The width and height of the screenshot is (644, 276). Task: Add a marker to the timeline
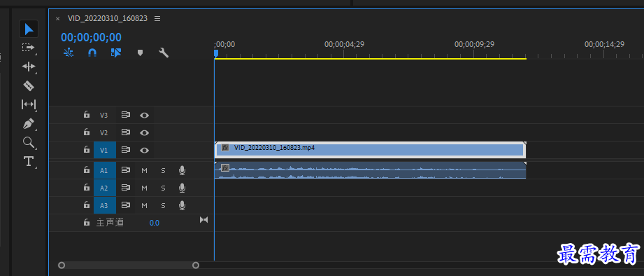coord(140,53)
